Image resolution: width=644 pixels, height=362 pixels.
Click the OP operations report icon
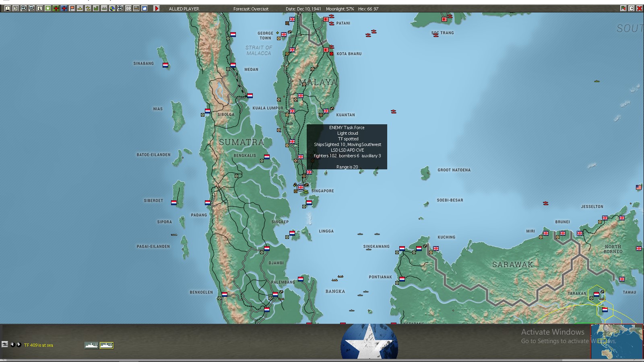point(128,8)
